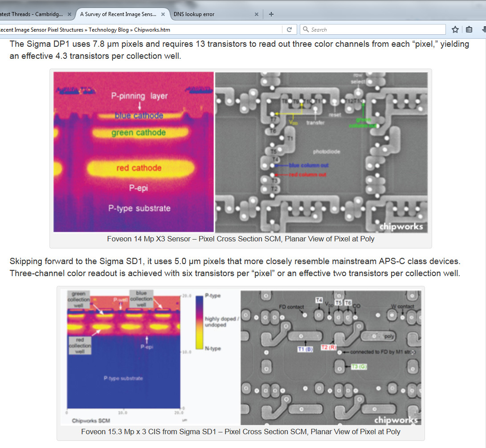The width and height of the screenshot is (486, 448).
Task: Close the DNS lookup error tab
Action: [256, 14]
